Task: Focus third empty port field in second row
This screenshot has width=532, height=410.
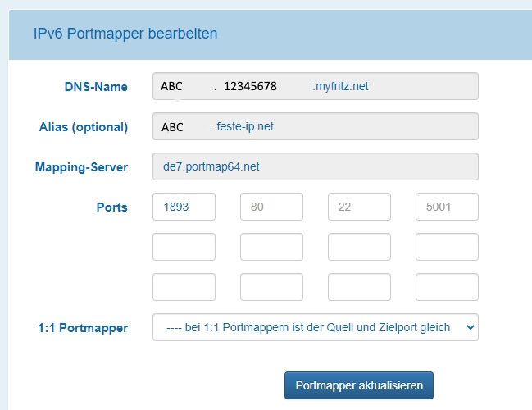Action: [359, 247]
